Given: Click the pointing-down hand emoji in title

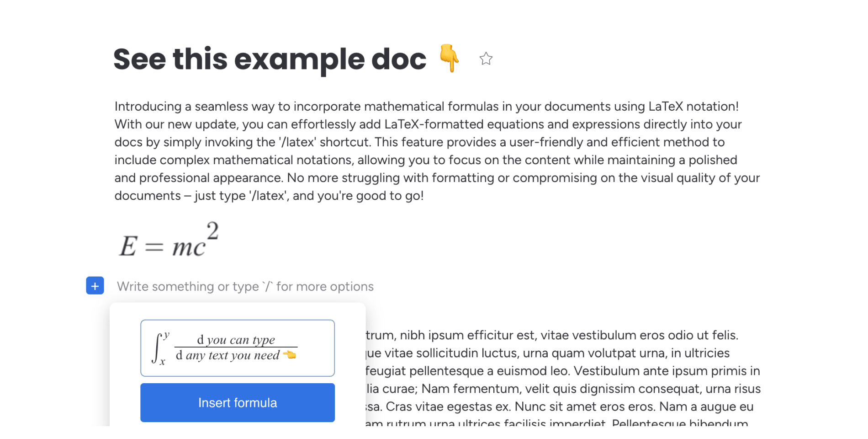Looking at the screenshot, I should click(x=450, y=58).
